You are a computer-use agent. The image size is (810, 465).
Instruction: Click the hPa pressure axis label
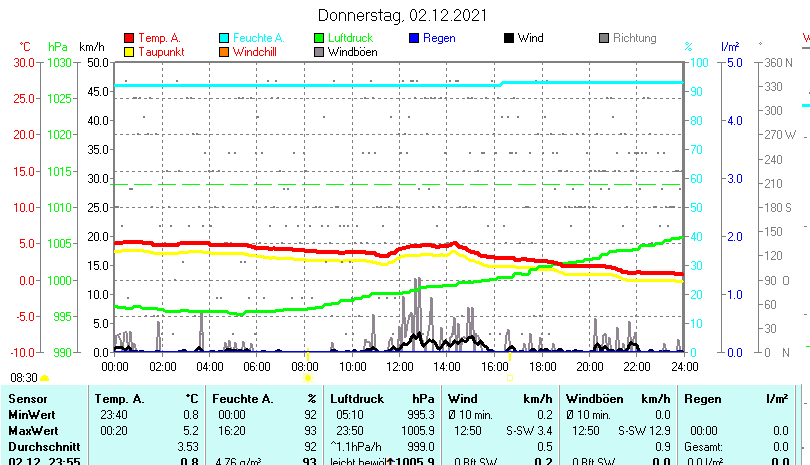(x=58, y=46)
